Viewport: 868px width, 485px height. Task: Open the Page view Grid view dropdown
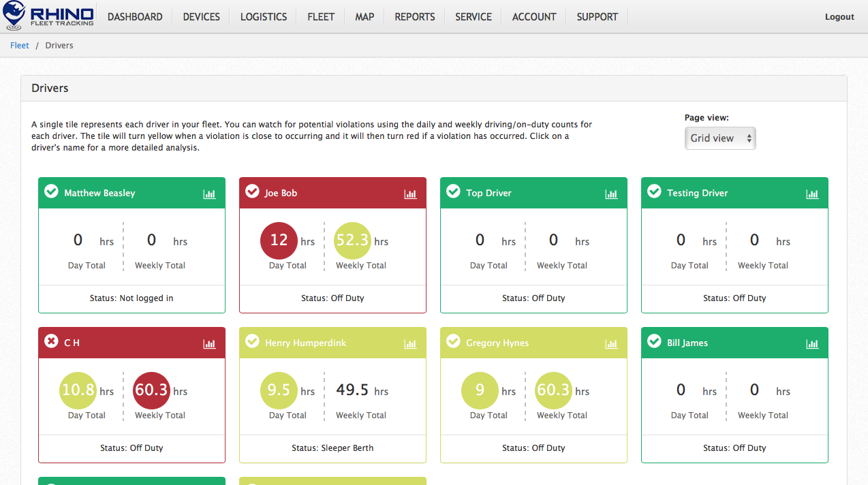tap(720, 138)
